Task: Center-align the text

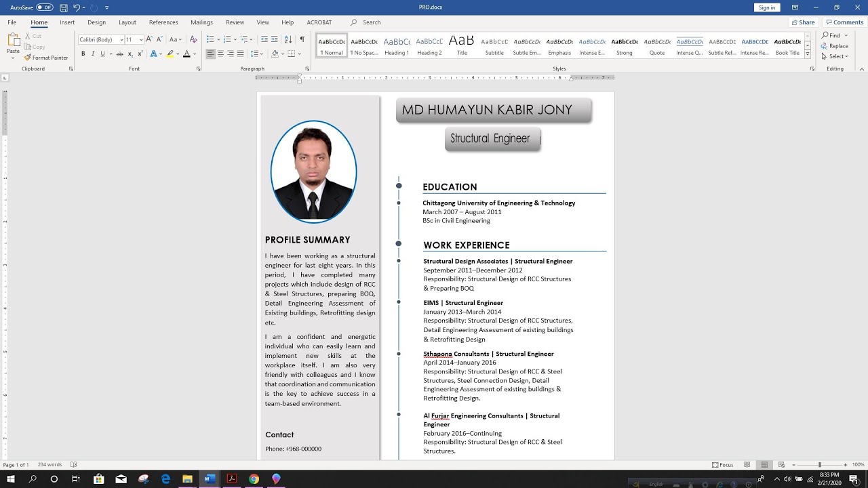Action: pos(220,54)
